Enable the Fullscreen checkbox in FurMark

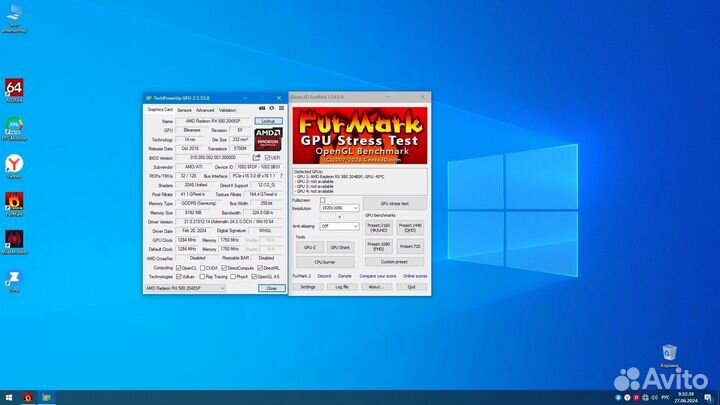pos(322,200)
